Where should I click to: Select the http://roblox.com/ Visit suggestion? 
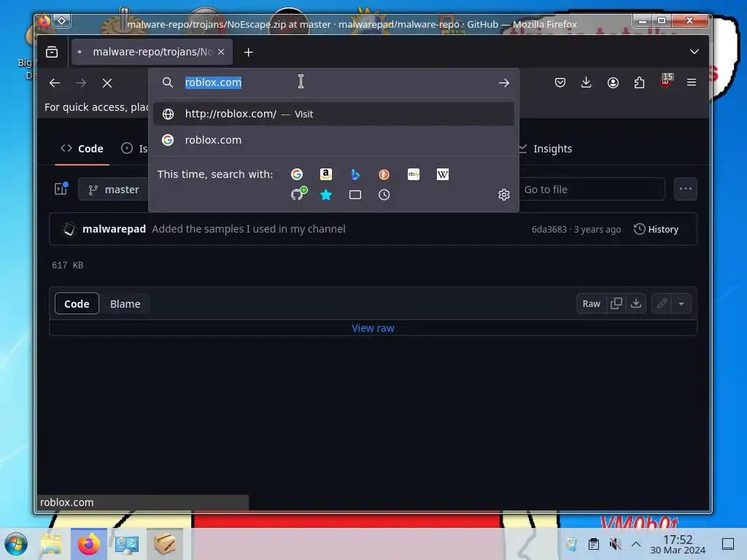coord(333,114)
